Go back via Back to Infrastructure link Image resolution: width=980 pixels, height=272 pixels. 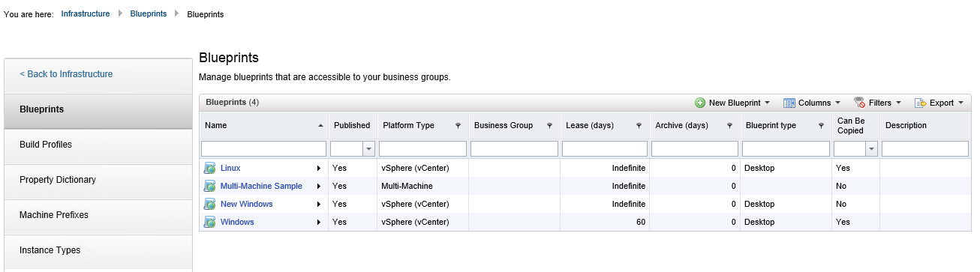66,74
